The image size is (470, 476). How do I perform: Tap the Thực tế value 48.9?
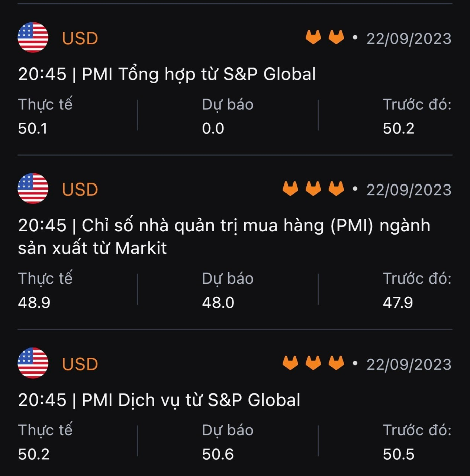(x=34, y=303)
